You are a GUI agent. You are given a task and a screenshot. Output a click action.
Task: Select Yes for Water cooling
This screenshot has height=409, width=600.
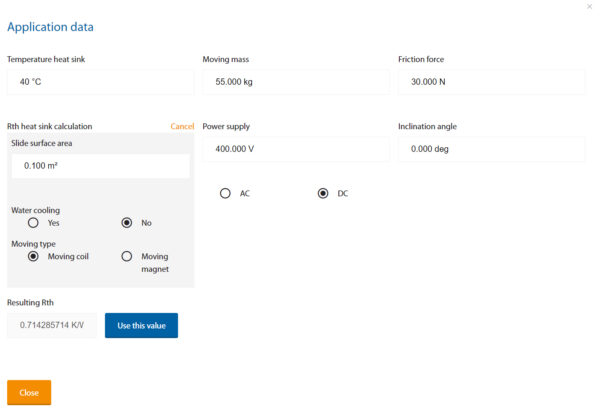click(x=33, y=223)
